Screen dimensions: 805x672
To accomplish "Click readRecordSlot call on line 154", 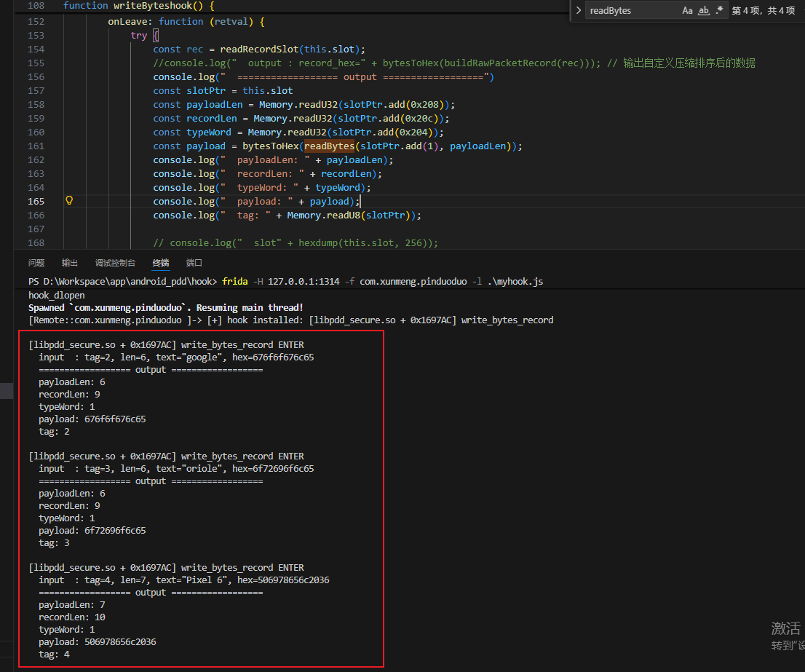I will tap(259, 50).
